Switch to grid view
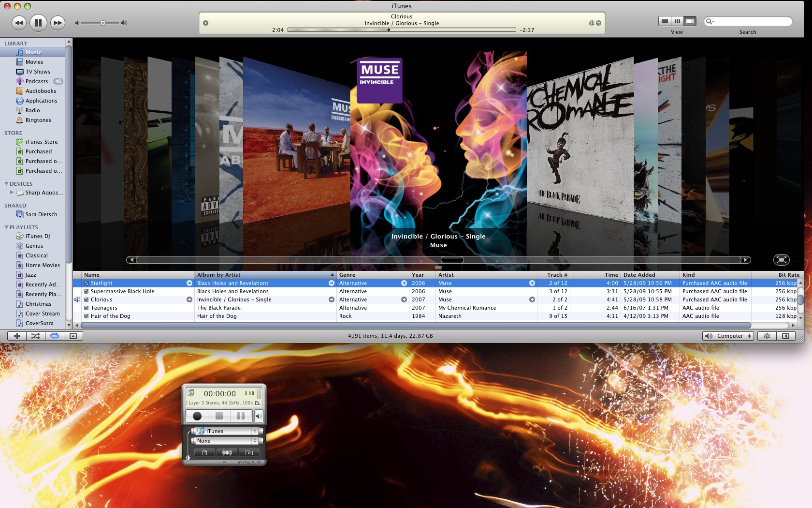812x508 pixels. 677,21
